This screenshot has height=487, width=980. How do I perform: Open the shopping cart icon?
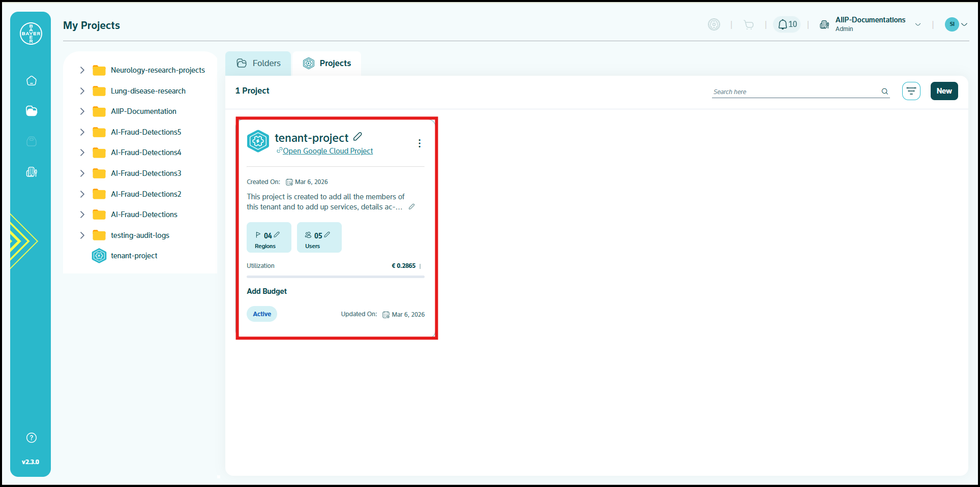tap(749, 24)
